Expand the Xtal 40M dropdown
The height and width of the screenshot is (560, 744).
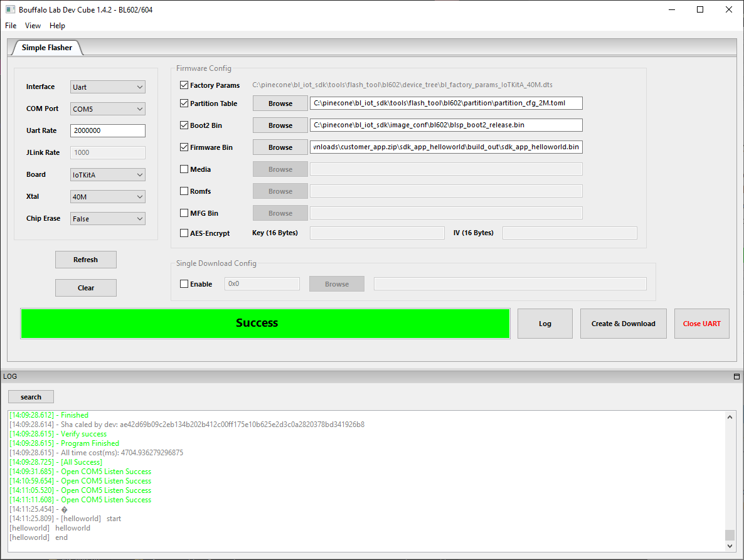pos(108,197)
